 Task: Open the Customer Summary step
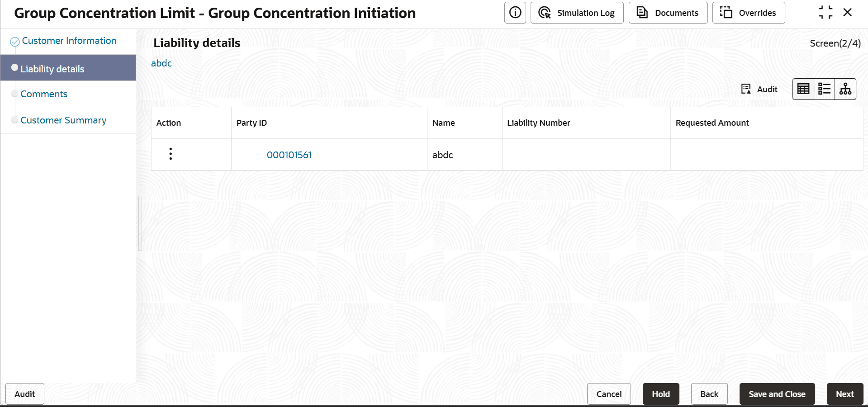coord(63,120)
